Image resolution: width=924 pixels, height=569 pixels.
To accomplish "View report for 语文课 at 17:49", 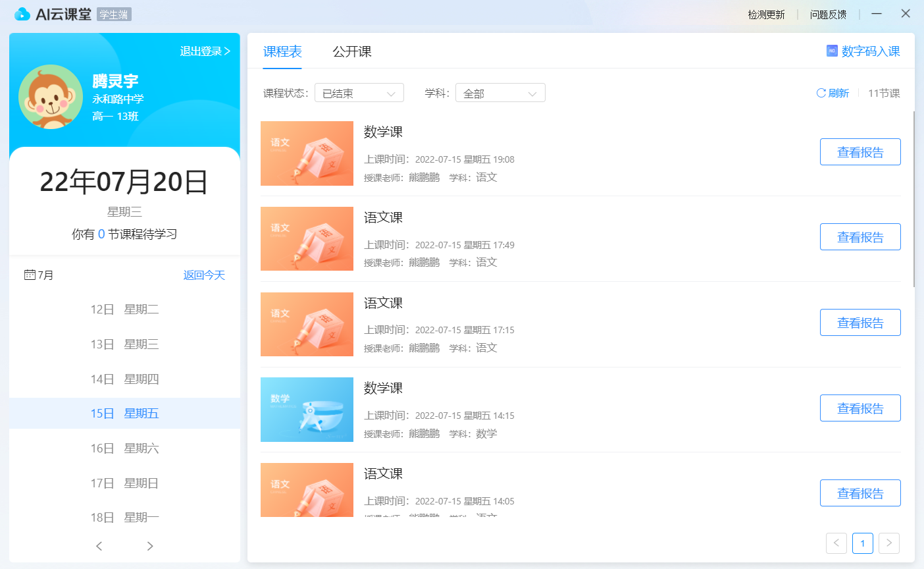I will pos(860,237).
